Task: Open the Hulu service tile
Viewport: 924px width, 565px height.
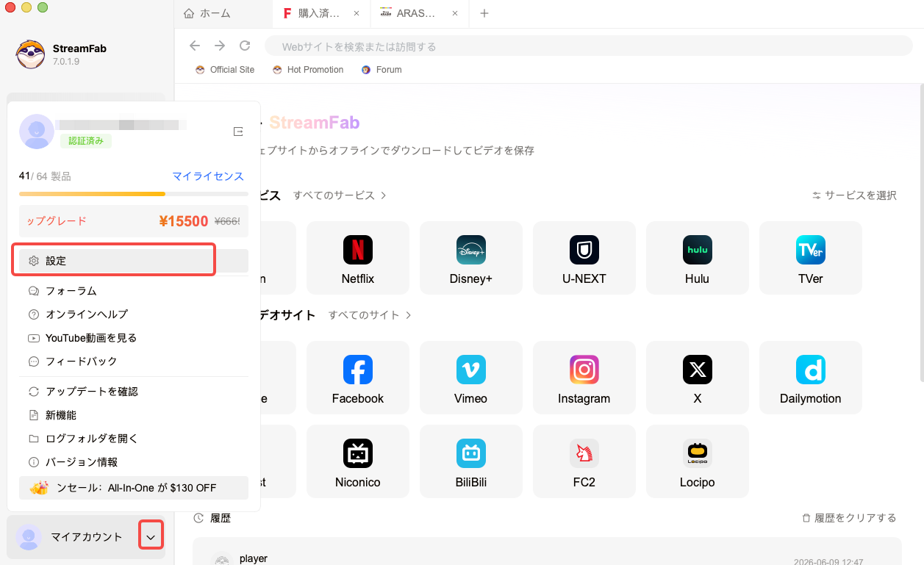Action: 697,258
